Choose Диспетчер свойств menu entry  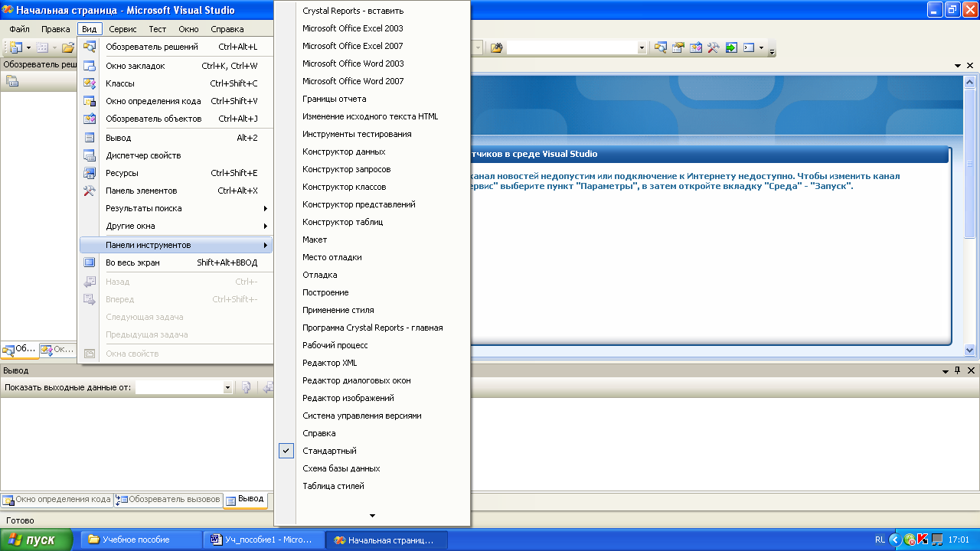[x=176, y=155]
